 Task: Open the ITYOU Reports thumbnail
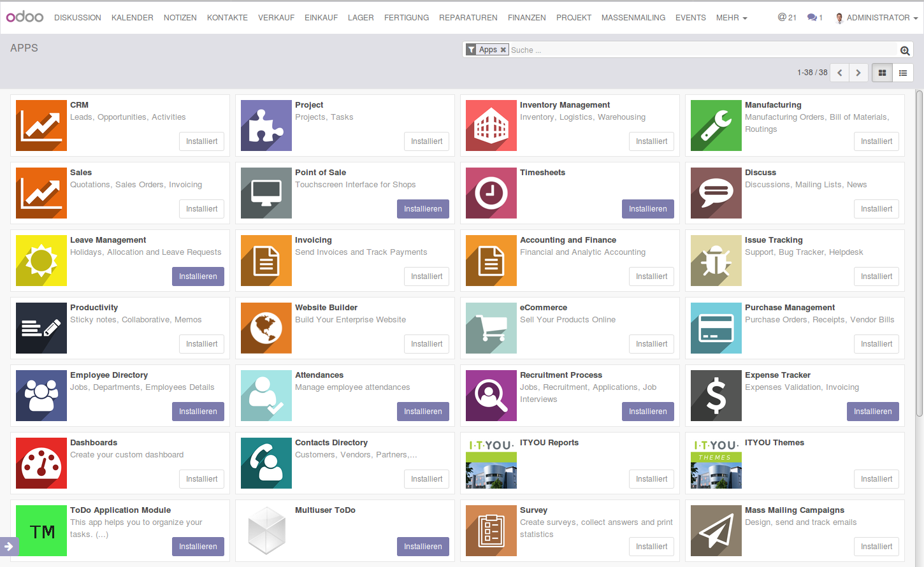tap(491, 463)
